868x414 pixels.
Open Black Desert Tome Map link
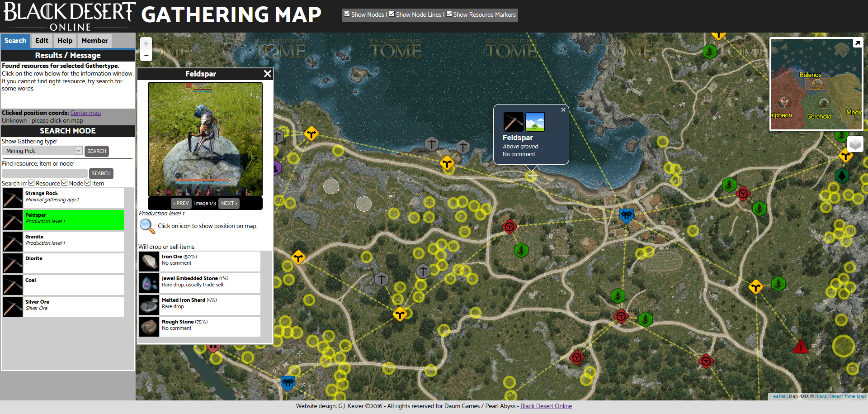[x=840, y=396]
